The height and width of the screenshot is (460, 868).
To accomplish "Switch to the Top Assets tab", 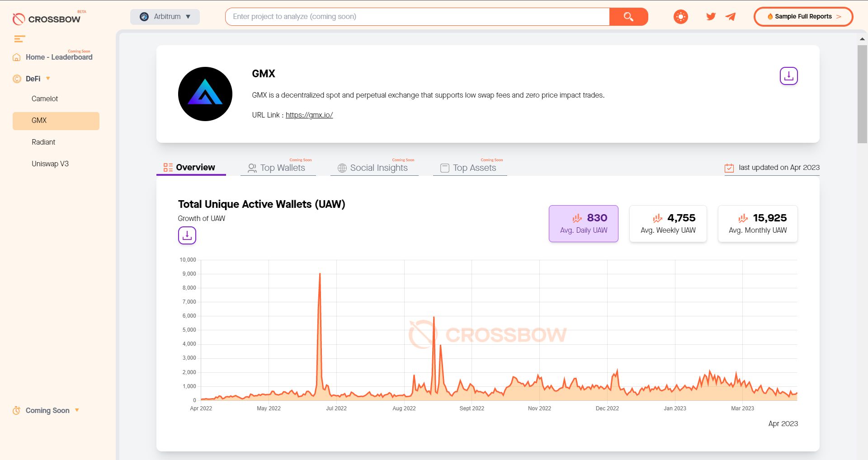I will [470, 168].
